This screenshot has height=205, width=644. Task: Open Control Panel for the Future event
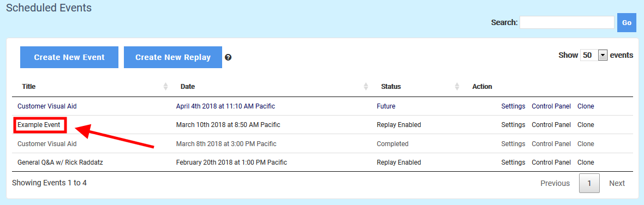coord(551,106)
